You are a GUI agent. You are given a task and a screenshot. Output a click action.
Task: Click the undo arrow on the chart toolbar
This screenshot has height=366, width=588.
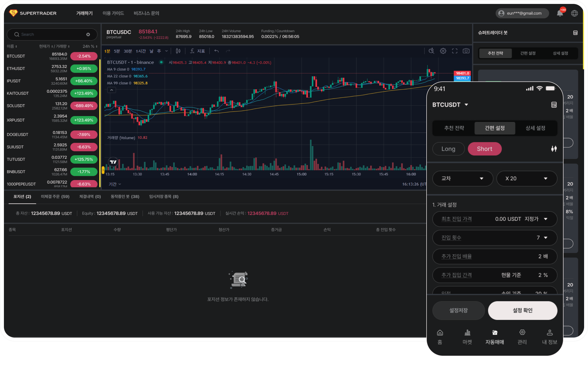pyautogui.click(x=217, y=51)
